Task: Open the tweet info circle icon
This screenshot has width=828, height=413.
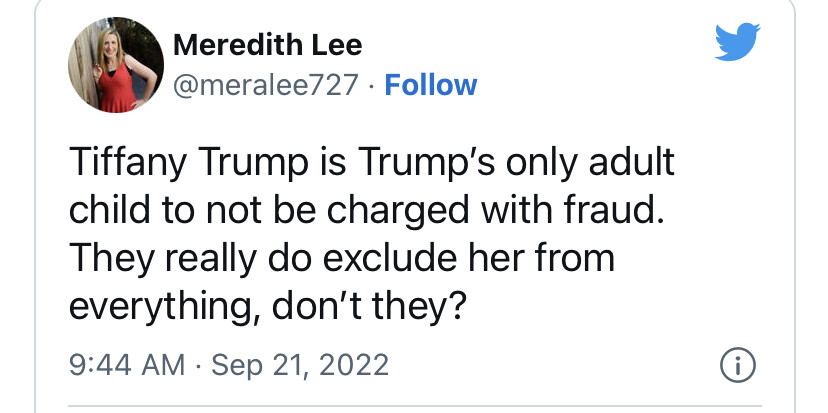Action: coord(738,365)
